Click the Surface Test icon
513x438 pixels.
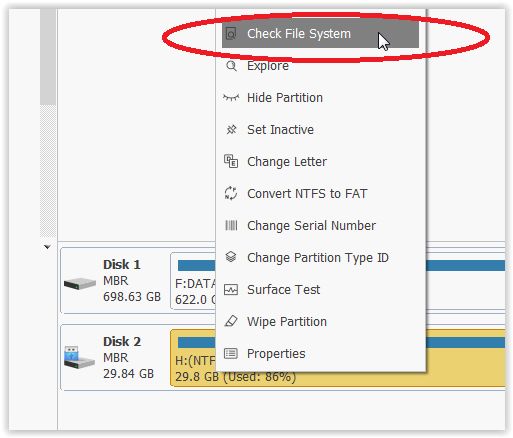tap(231, 289)
